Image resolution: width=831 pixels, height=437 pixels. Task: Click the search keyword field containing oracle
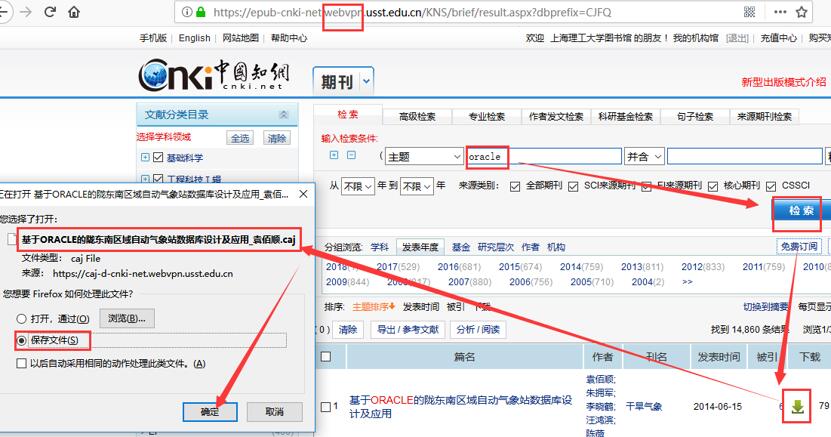pos(544,157)
